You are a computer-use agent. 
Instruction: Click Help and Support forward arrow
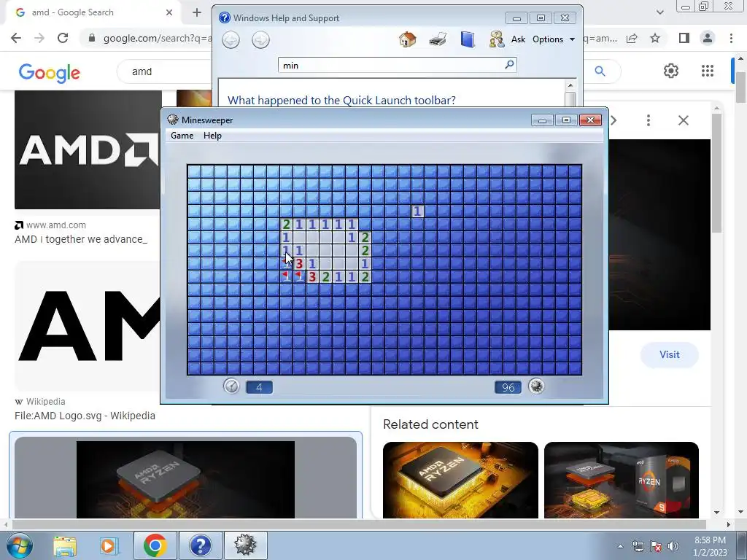click(x=260, y=39)
